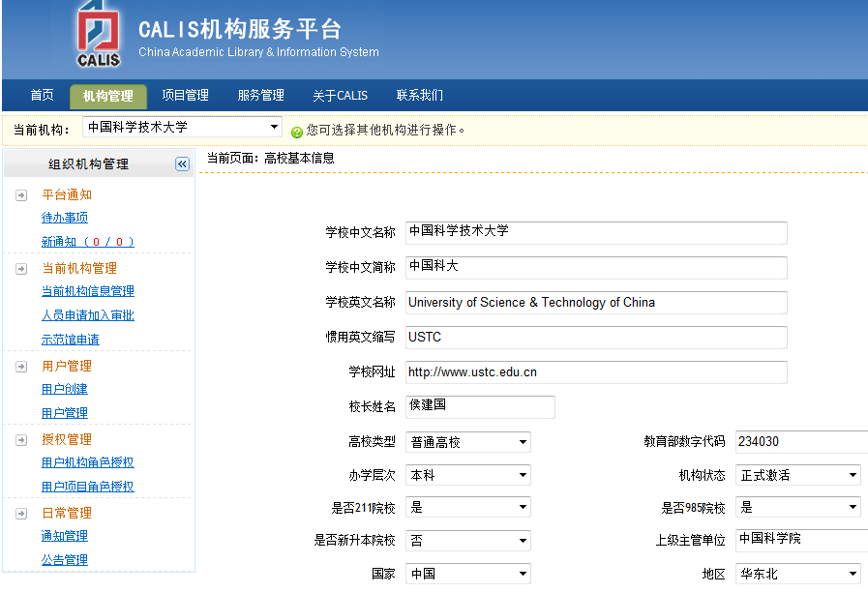Click the 教育部数字代码 input field
Screen dimensions: 868x593
point(801,441)
